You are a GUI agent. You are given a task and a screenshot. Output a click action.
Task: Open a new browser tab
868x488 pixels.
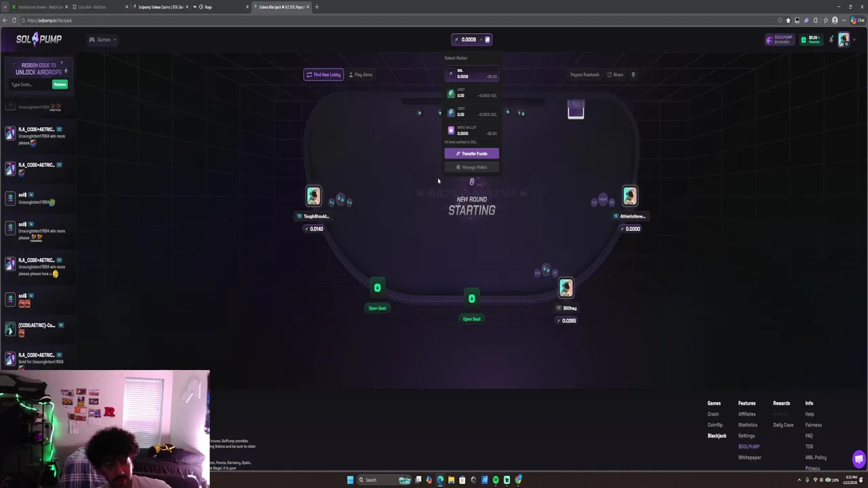coord(317,7)
